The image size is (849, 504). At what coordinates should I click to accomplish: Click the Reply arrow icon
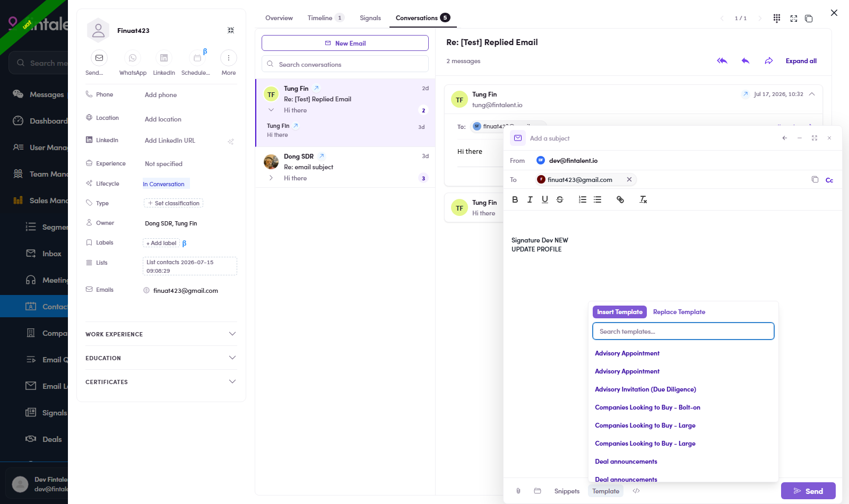click(746, 61)
